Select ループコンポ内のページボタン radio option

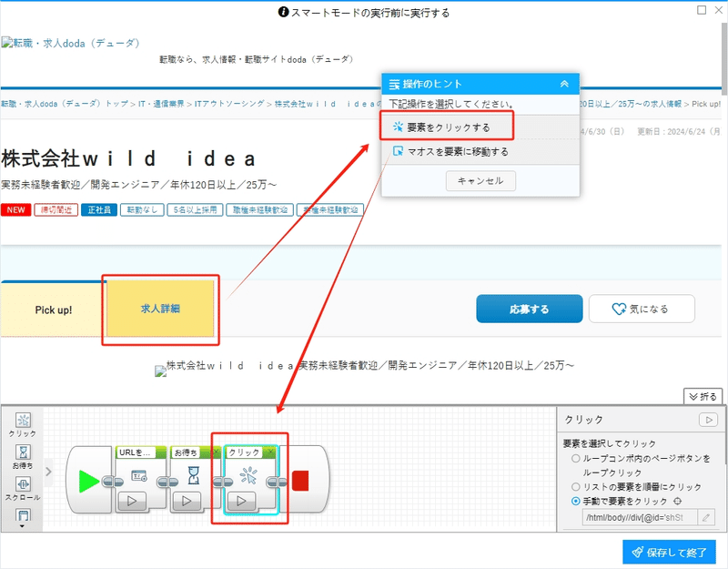pos(576,459)
